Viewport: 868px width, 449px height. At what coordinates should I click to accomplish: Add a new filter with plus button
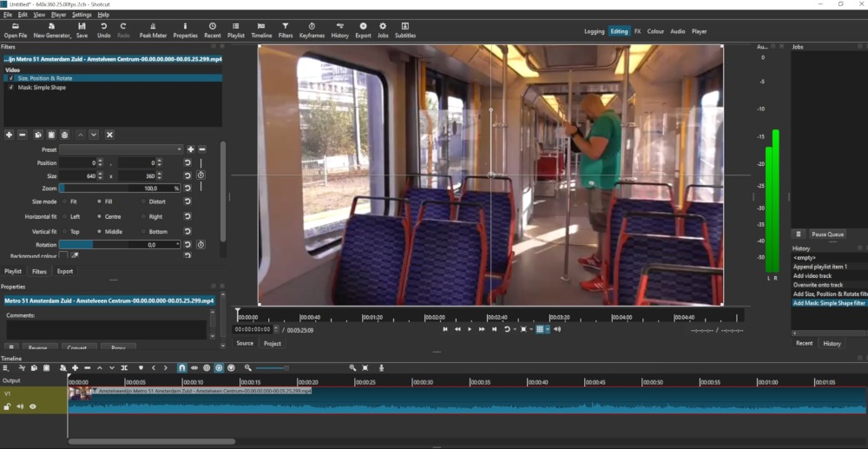(x=9, y=135)
